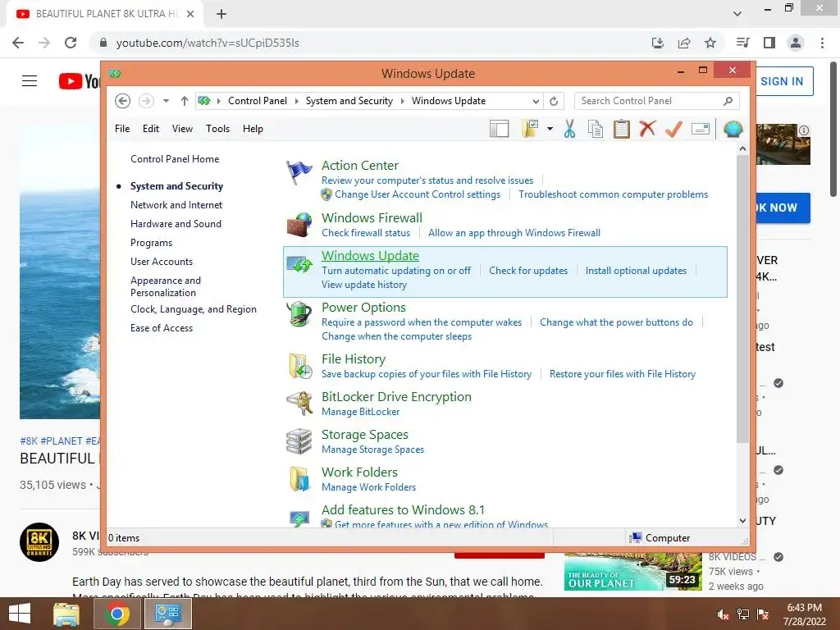Image resolution: width=840 pixels, height=630 pixels.
Task: Click the layout pane icon in toolbar
Action: (x=500, y=129)
